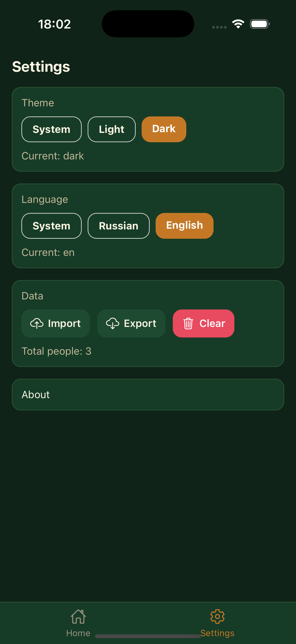Image resolution: width=296 pixels, height=644 pixels.
Task: Change the language to Russian
Action: click(118, 226)
